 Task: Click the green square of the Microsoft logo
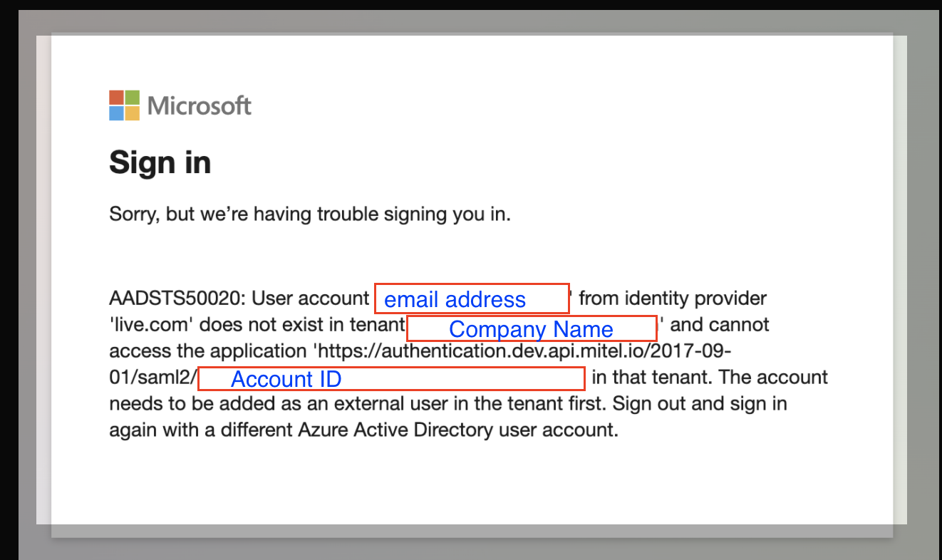[133, 98]
